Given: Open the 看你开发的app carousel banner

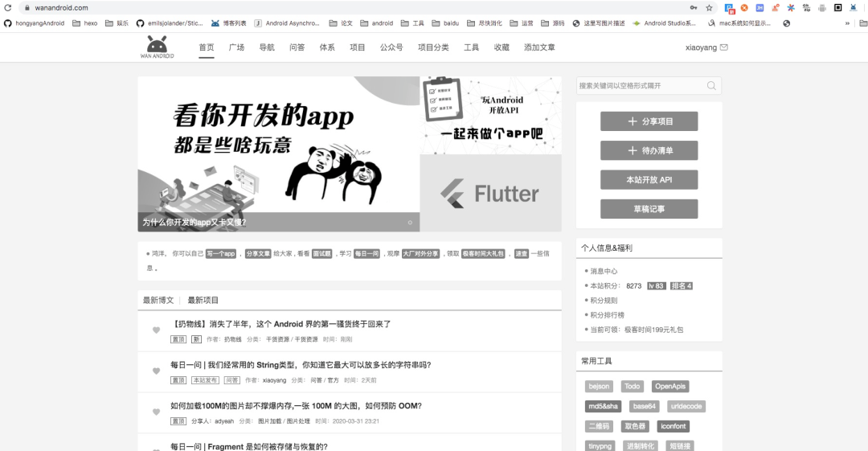Looking at the screenshot, I should (278, 154).
